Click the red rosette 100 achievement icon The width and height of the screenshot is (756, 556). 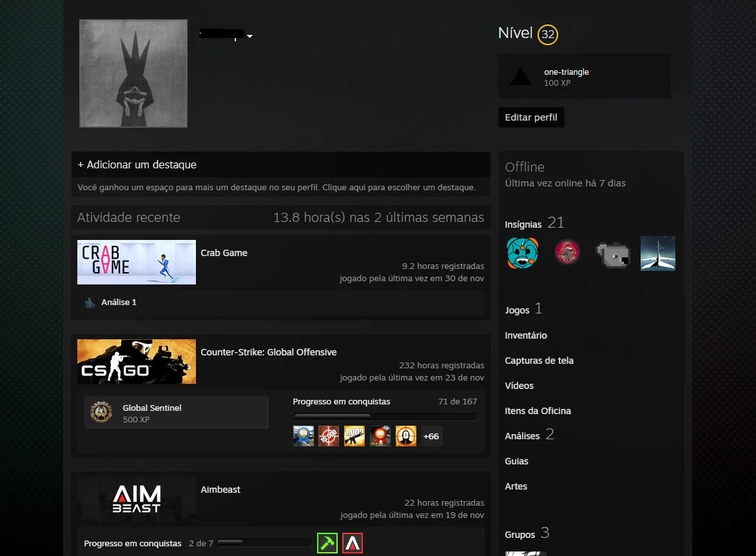(x=380, y=436)
